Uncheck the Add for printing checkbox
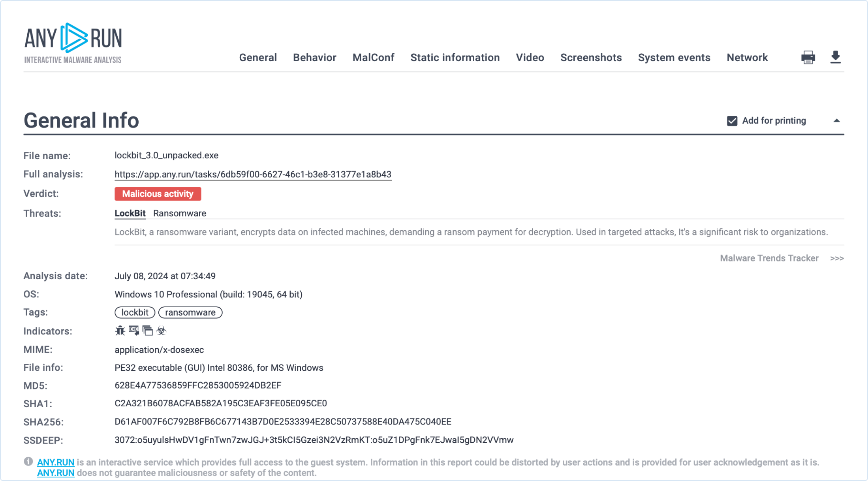868x481 pixels. click(732, 121)
